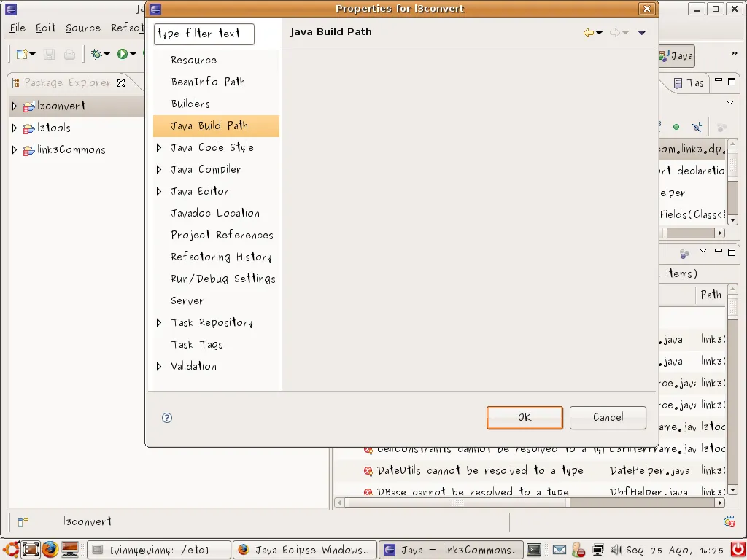747x560 pixels.
Task: Click the red power shutdown icon
Action: [x=738, y=550]
